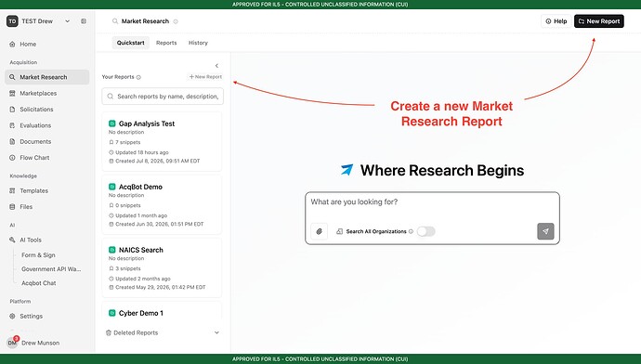Click the small + New Report link

click(205, 77)
